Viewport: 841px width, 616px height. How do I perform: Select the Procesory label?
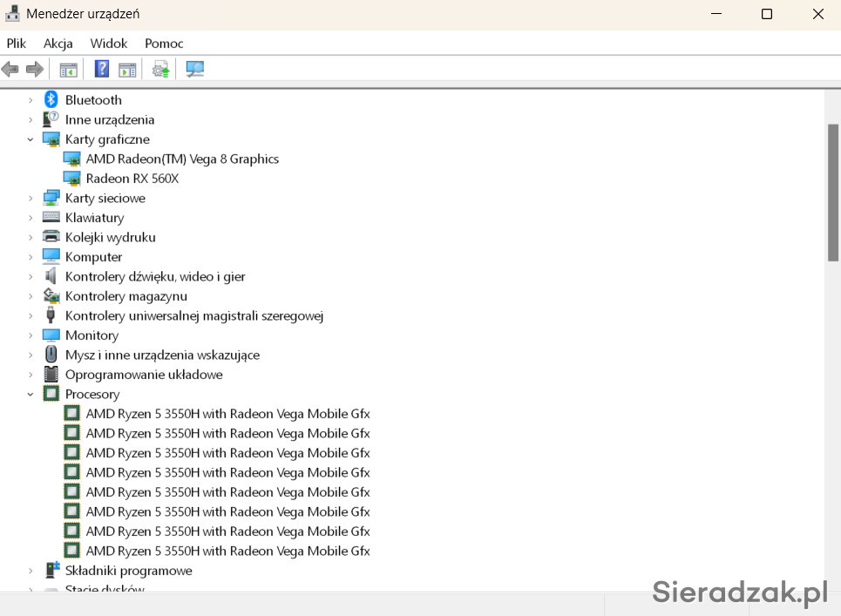click(92, 394)
